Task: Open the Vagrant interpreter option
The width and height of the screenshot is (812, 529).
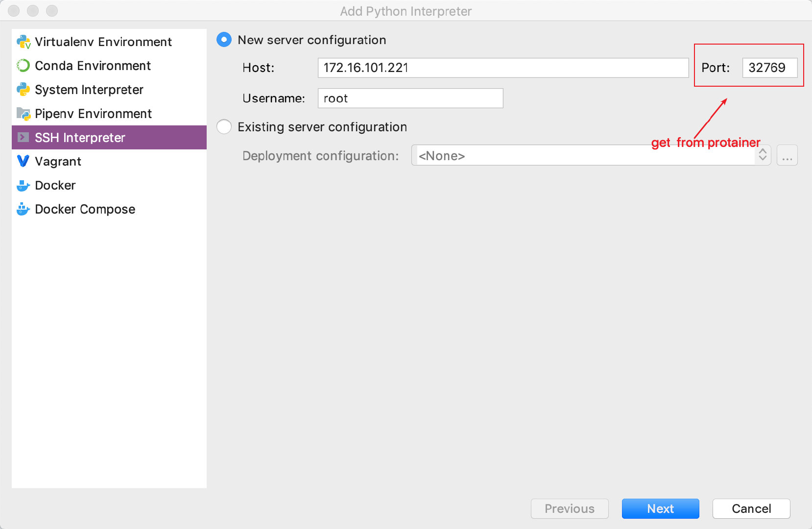Action: pyautogui.click(x=109, y=161)
